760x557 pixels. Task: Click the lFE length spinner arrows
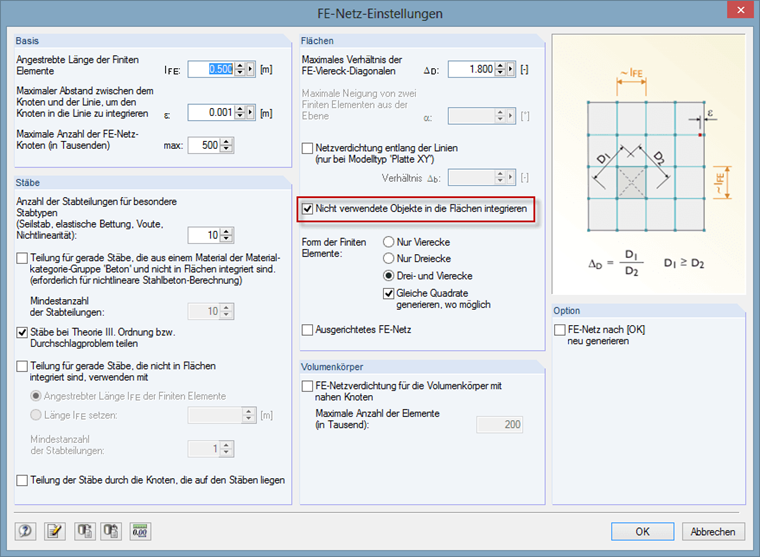tap(240, 69)
